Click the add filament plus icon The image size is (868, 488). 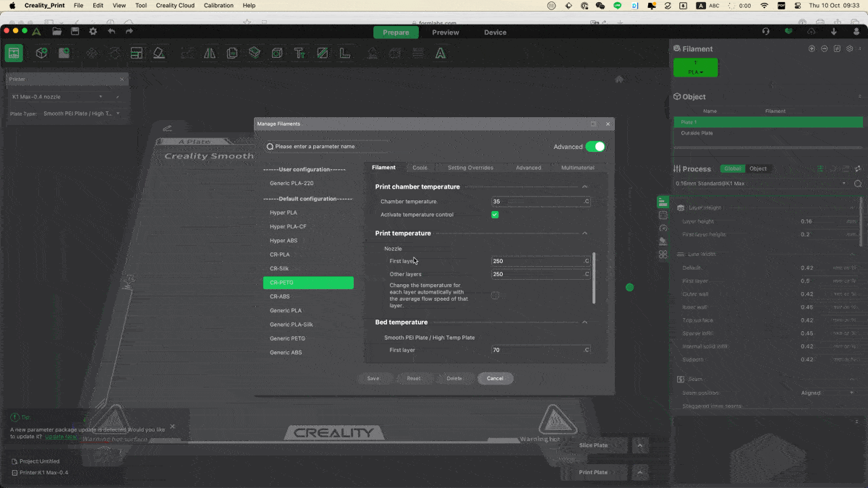812,48
